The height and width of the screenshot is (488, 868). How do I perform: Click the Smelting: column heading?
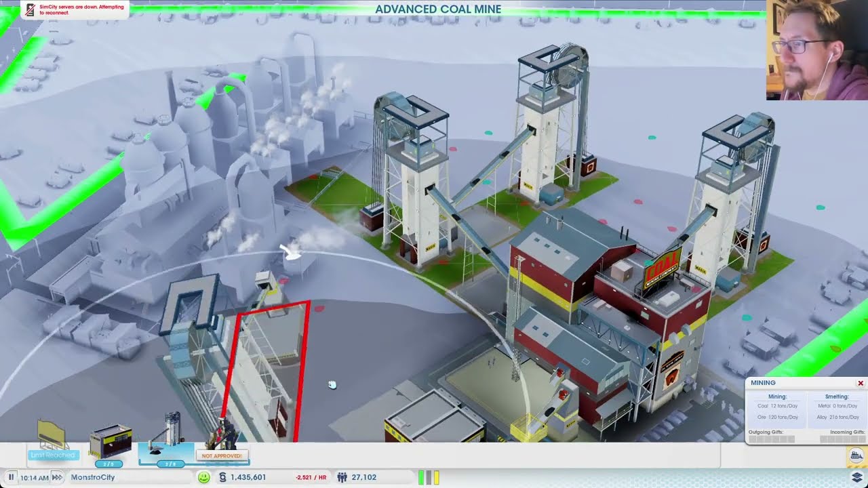837,396
